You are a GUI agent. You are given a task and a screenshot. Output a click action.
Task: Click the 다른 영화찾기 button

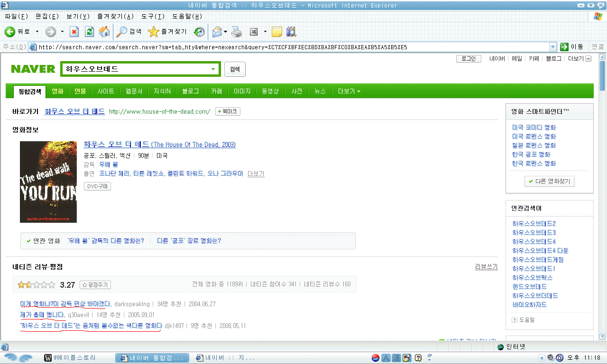click(550, 181)
